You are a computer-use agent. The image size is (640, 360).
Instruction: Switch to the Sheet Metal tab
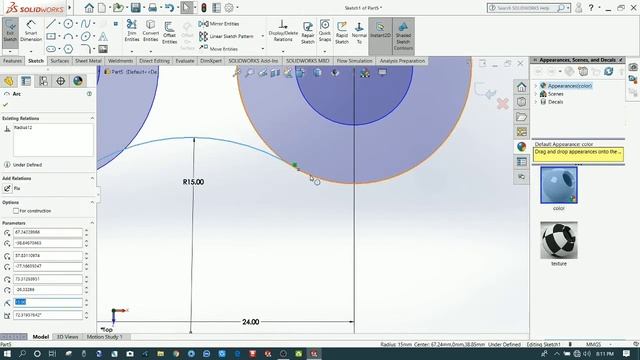pyautogui.click(x=88, y=61)
